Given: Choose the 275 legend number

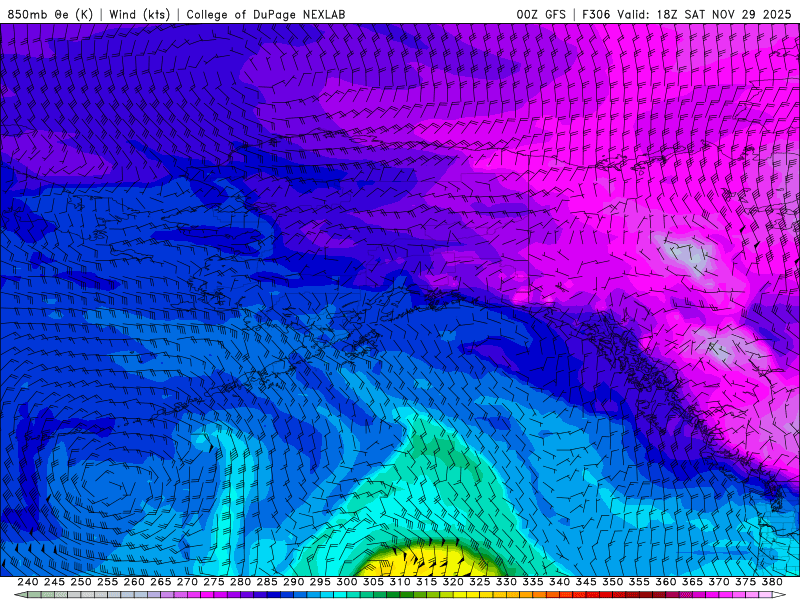Looking at the screenshot, I should [214, 582].
